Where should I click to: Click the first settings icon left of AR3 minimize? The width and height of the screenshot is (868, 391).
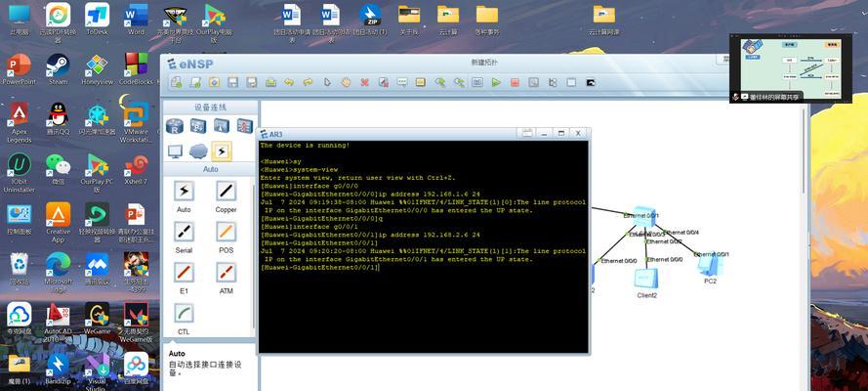[527, 133]
